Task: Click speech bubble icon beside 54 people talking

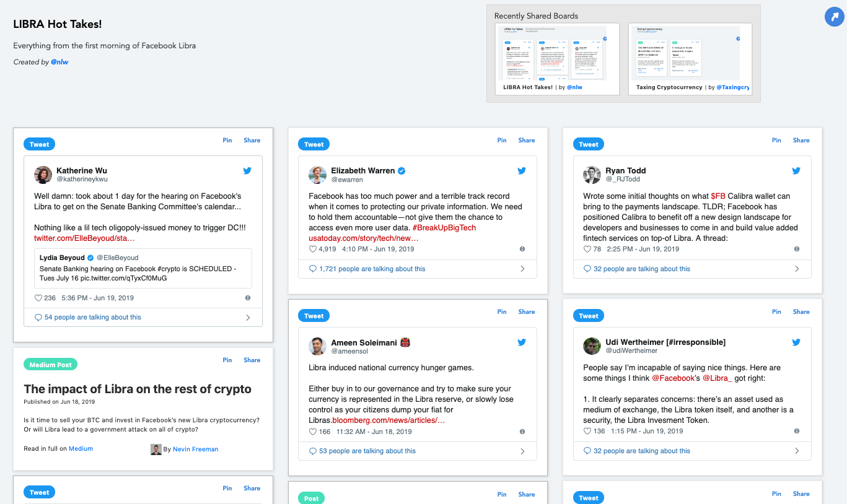Action: (38, 318)
